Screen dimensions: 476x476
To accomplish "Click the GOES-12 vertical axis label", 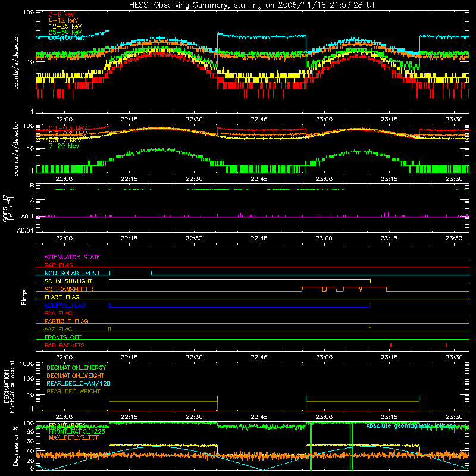I will point(8,208).
